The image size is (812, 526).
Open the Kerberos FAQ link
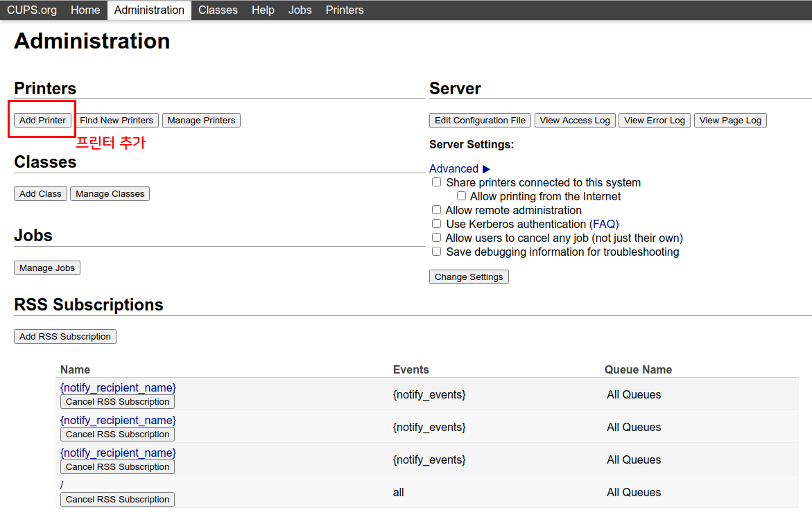point(604,225)
